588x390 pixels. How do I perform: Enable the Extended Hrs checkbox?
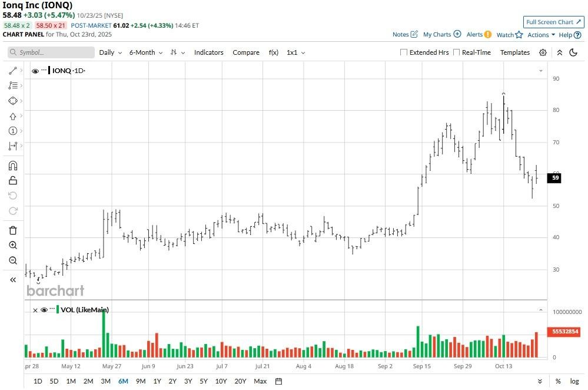404,52
